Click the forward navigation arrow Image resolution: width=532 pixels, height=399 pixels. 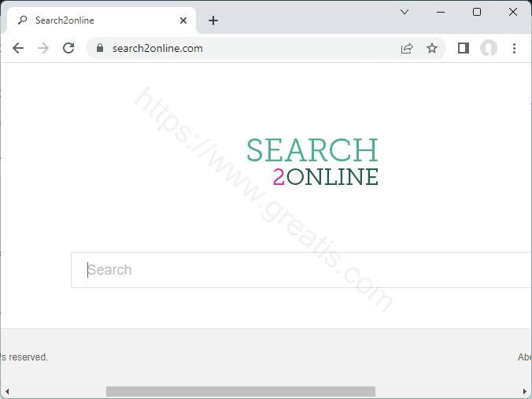tap(43, 48)
